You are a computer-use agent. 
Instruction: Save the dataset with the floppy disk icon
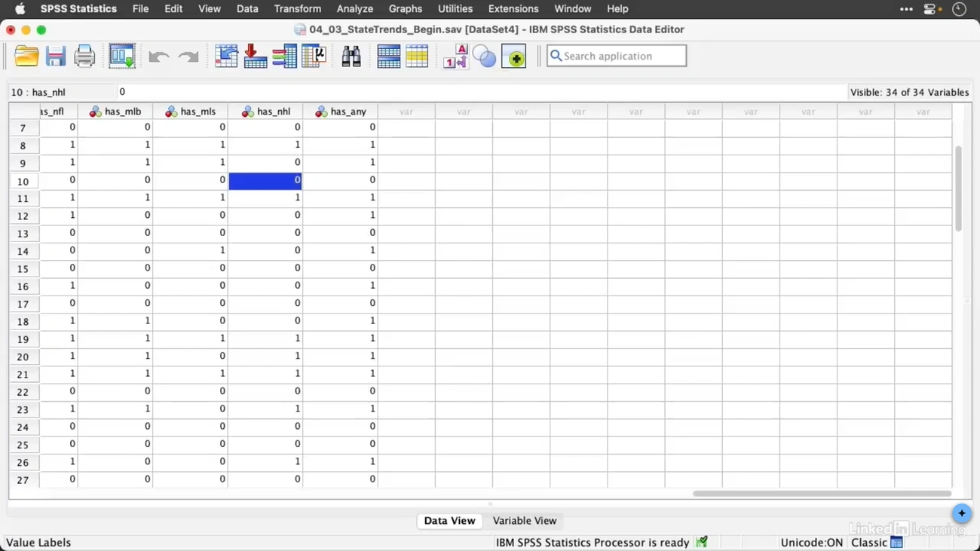[x=56, y=57]
